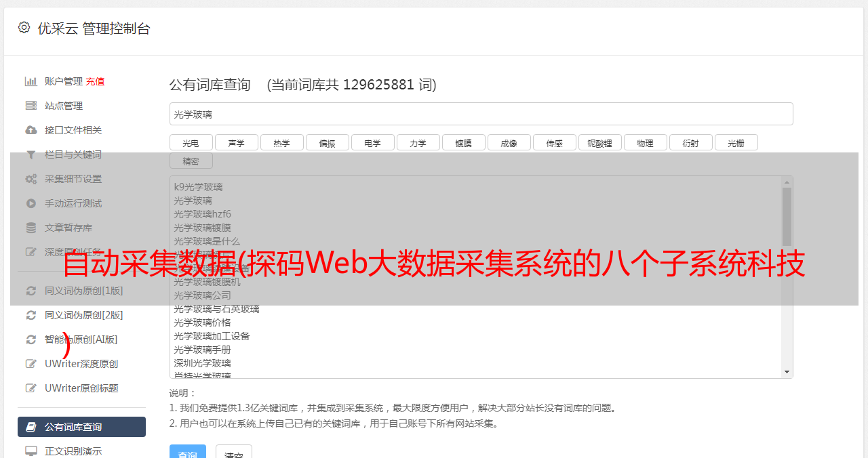
Task: Focus the 光学玻璃 search input field
Action: 481,114
